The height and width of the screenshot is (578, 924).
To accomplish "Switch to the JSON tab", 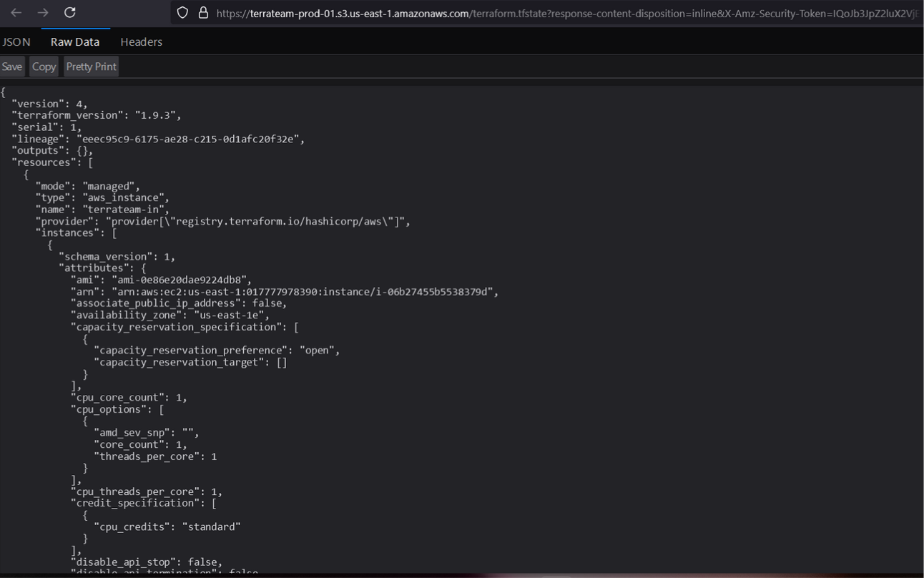I will coord(16,41).
